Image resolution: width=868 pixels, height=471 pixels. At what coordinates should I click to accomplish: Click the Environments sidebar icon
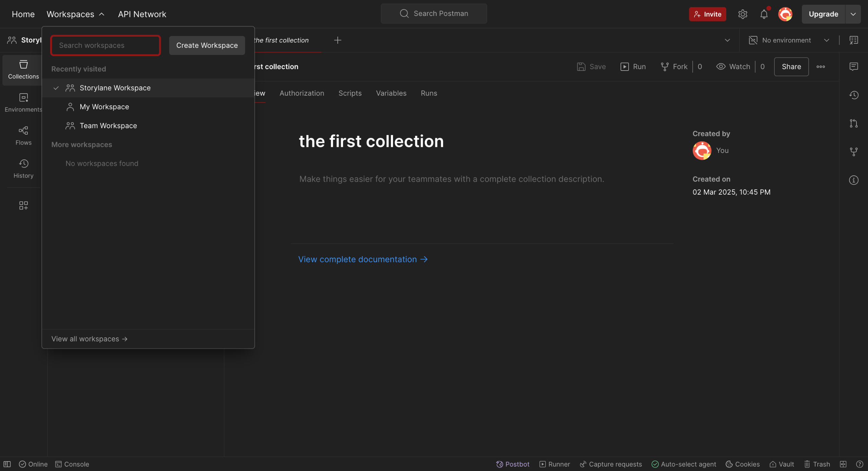pos(23,102)
